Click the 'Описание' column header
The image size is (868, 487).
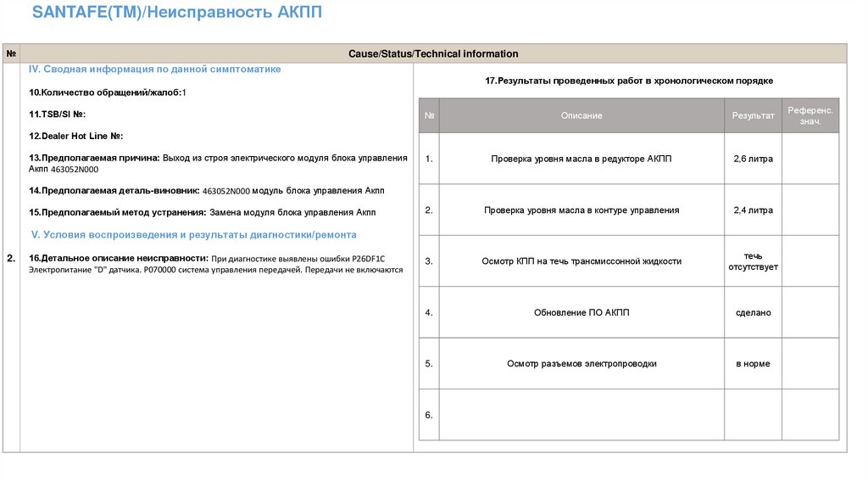581,115
